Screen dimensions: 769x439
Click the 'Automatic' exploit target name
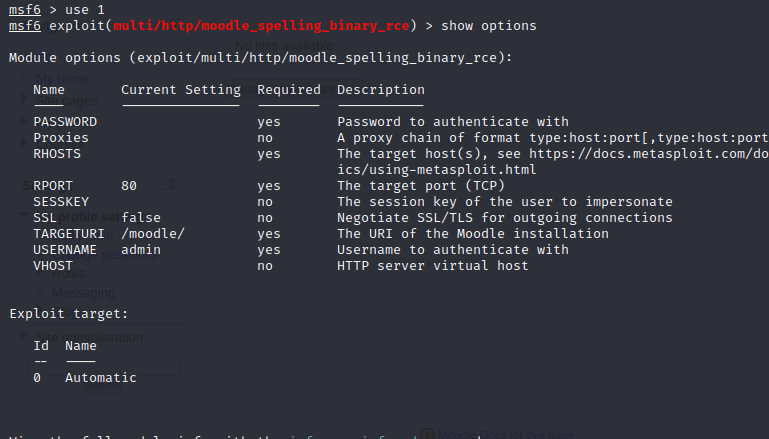click(x=100, y=378)
